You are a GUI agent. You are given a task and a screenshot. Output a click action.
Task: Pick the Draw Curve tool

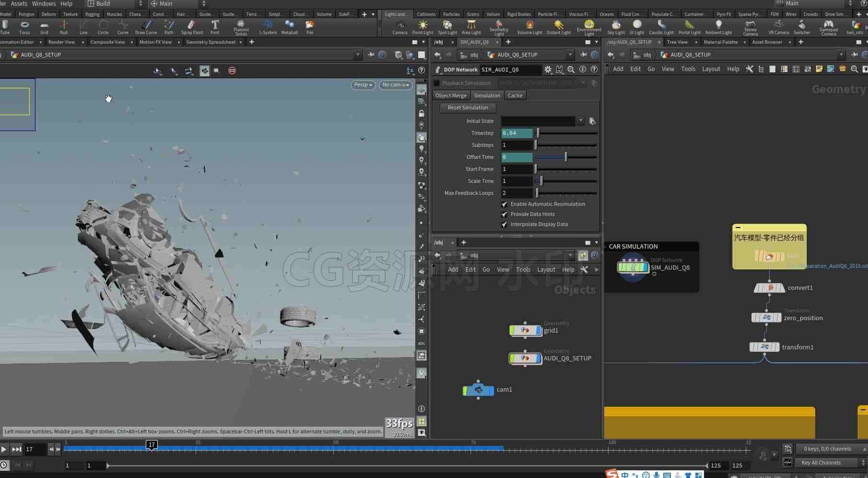click(x=146, y=27)
